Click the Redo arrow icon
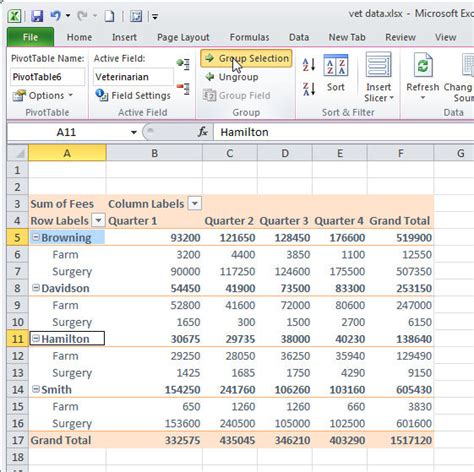This screenshot has height=472, width=474. point(82,16)
